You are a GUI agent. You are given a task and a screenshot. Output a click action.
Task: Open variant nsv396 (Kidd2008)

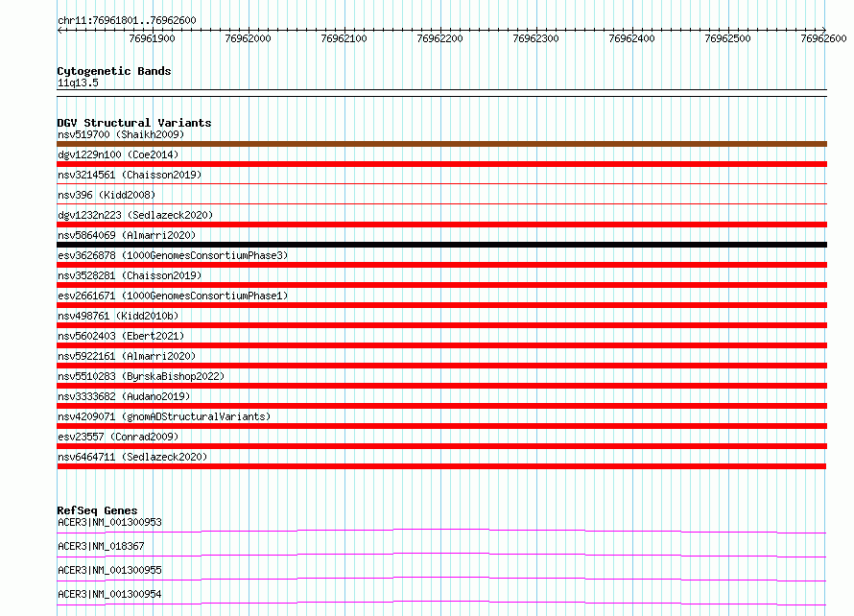(107, 195)
